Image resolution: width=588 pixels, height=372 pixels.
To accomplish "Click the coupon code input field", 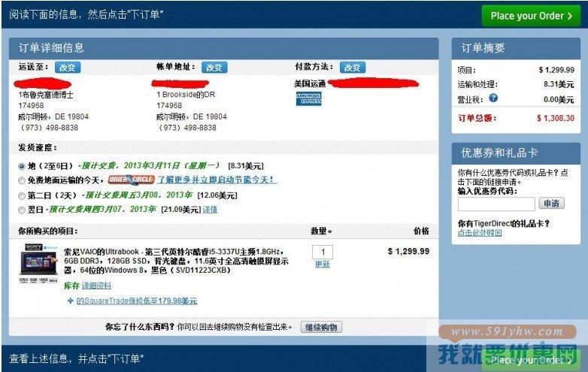I will click(496, 204).
